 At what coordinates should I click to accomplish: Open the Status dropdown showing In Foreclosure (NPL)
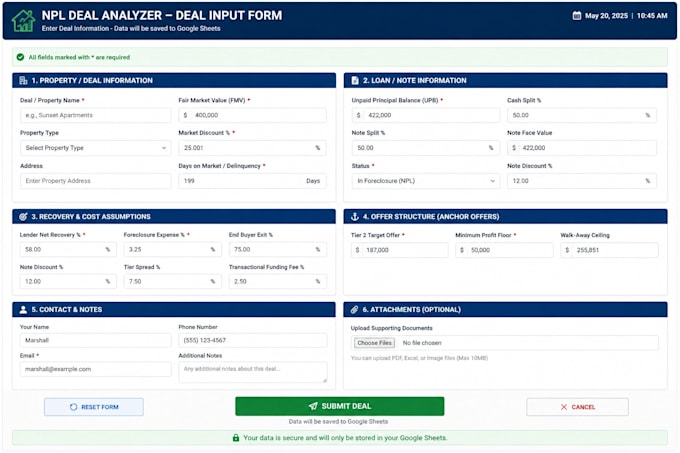425,181
